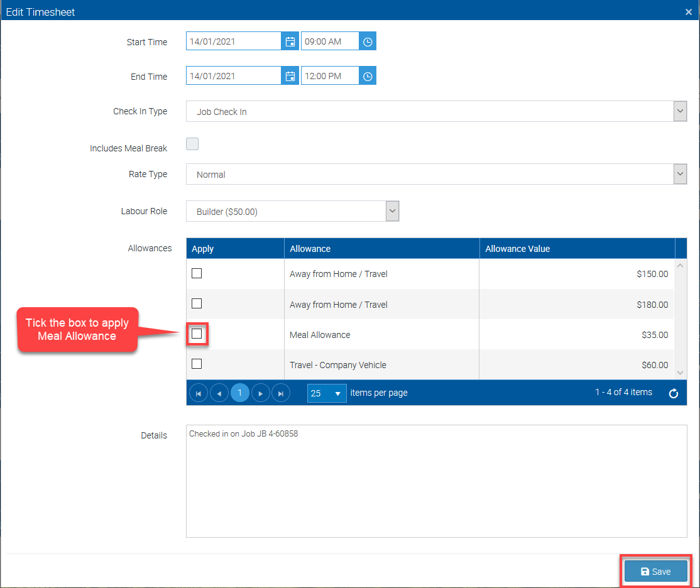Screen dimensions: 700x588
Task: Click into the Details text area
Action: click(x=436, y=481)
